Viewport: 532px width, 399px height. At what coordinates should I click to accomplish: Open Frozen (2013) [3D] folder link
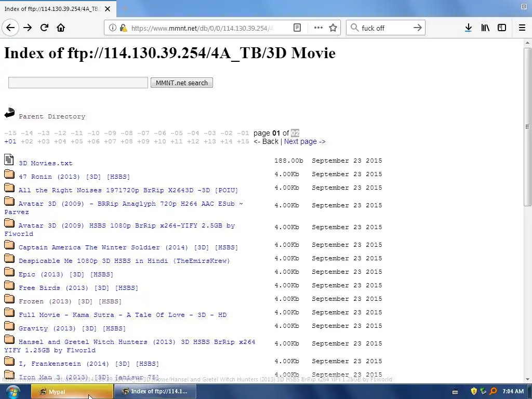70,302
